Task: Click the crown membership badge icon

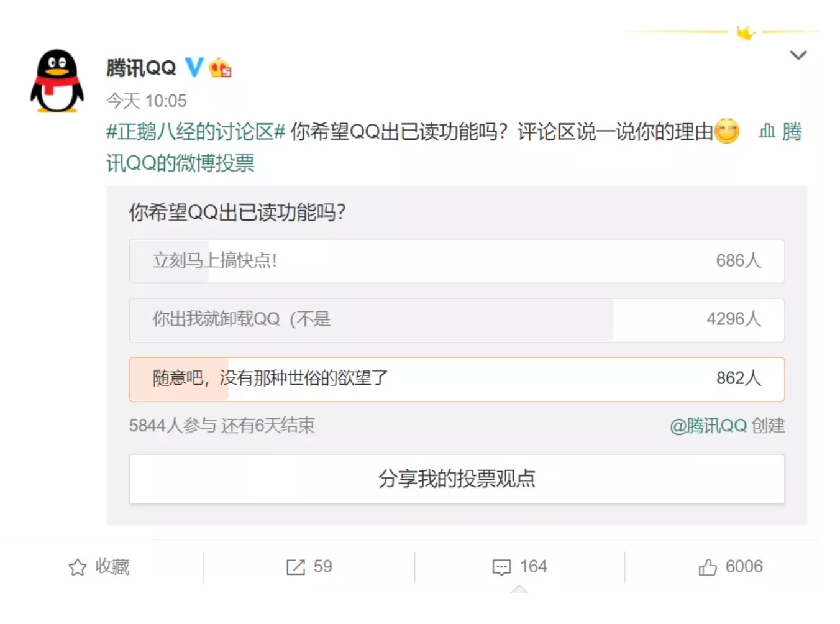Action: click(220, 67)
